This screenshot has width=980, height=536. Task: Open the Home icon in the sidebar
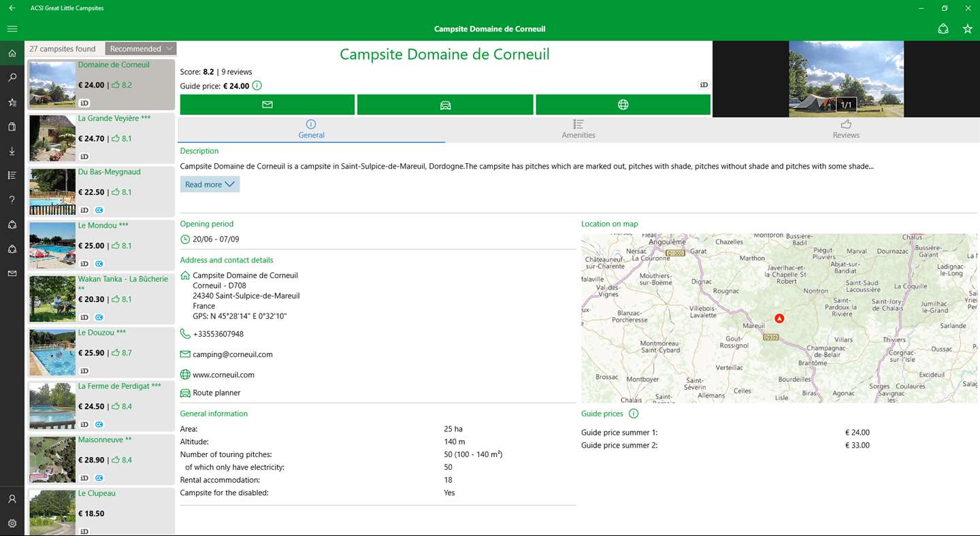(x=12, y=53)
